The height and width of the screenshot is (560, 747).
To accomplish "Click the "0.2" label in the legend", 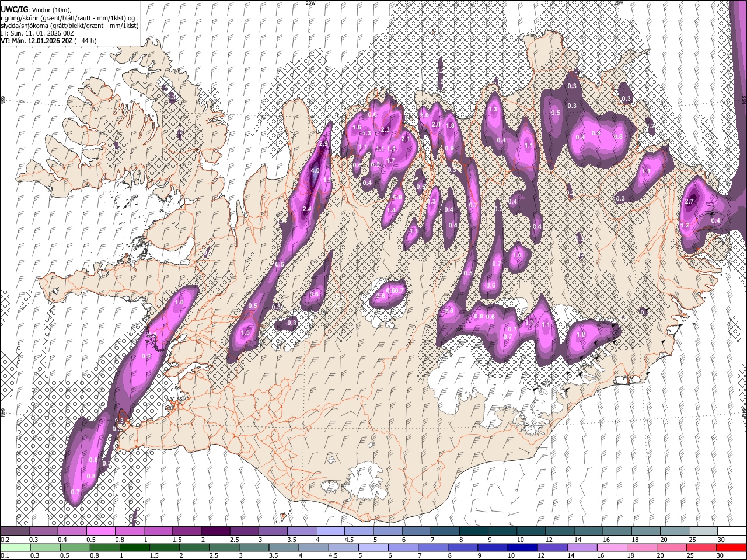I will (5, 540).
